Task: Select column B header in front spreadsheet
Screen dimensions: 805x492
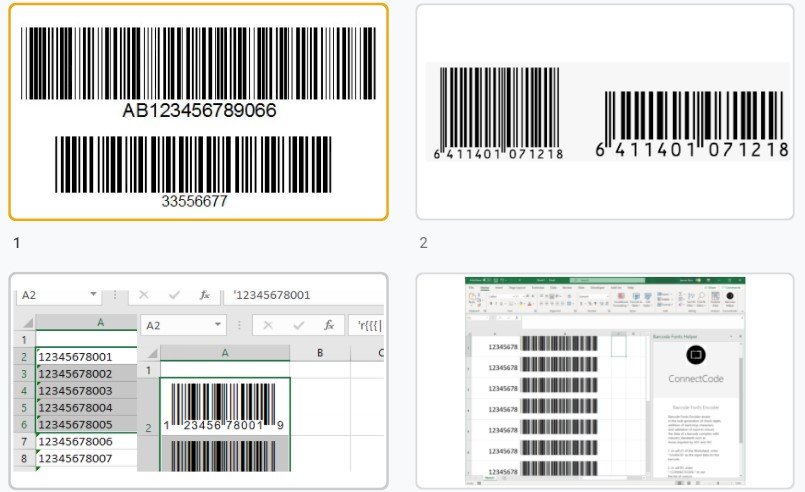Action: [x=320, y=353]
